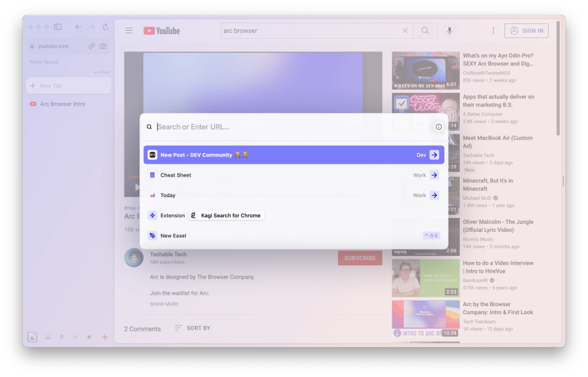Open a New Tab from the sidebar
This screenshot has width=588, height=377.
tap(69, 86)
